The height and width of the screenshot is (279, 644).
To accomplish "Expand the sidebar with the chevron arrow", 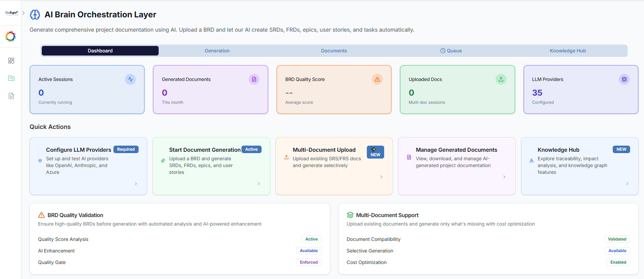I will [x=23, y=13].
